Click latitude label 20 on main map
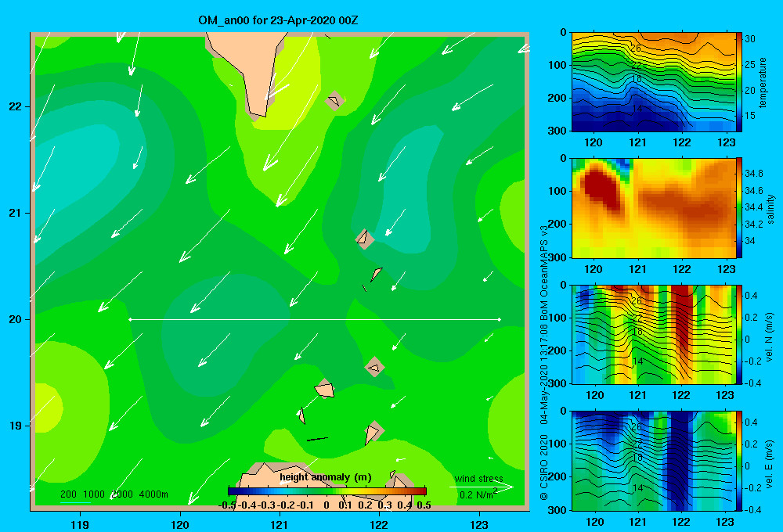This screenshot has height=532, width=783. pyautogui.click(x=15, y=319)
